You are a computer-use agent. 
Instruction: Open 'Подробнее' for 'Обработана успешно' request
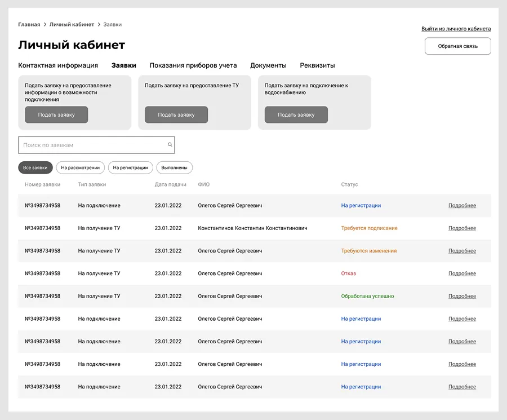click(462, 296)
